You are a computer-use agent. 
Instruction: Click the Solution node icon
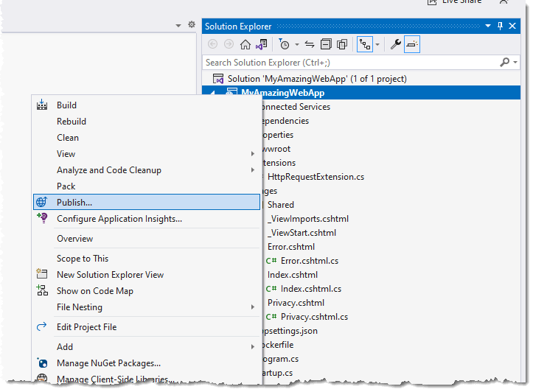click(218, 79)
